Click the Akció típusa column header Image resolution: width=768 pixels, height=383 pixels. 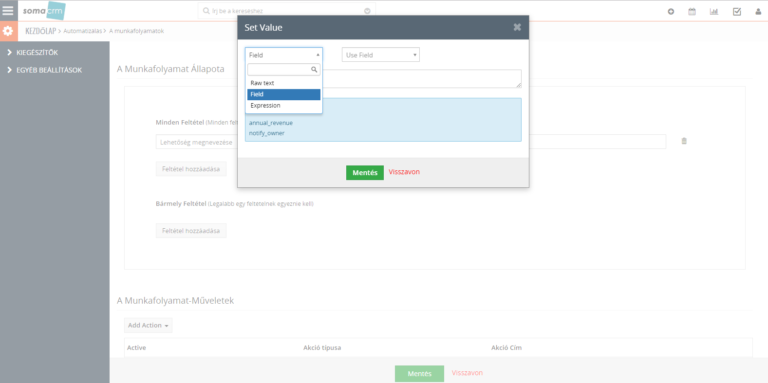[x=322, y=348]
